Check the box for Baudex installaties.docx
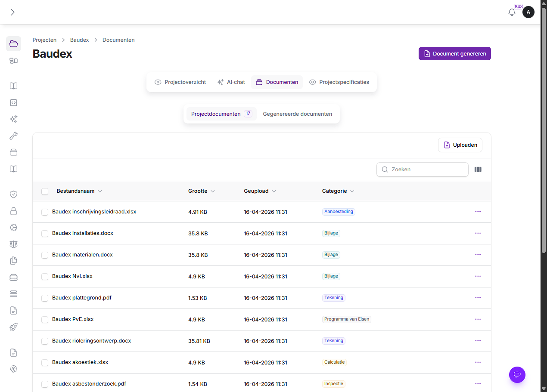 45,234
